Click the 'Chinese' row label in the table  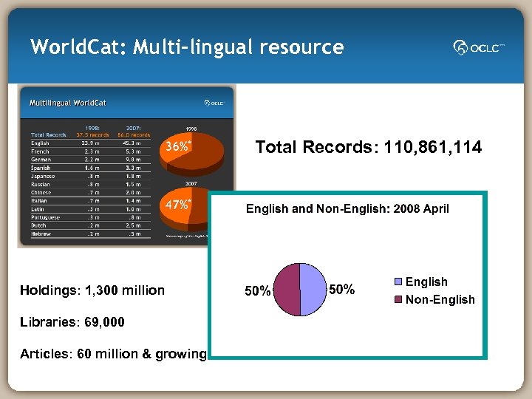tap(41, 192)
